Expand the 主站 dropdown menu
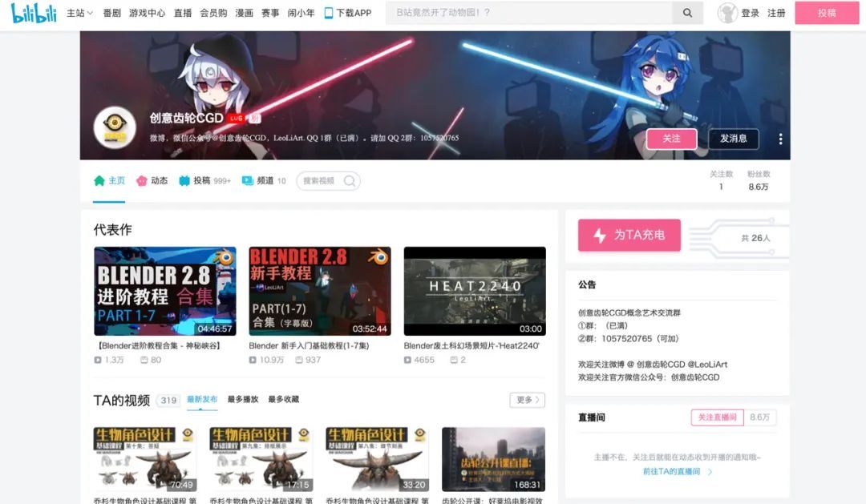The height and width of the screenshot is (504, 866). tap(79, 13)
